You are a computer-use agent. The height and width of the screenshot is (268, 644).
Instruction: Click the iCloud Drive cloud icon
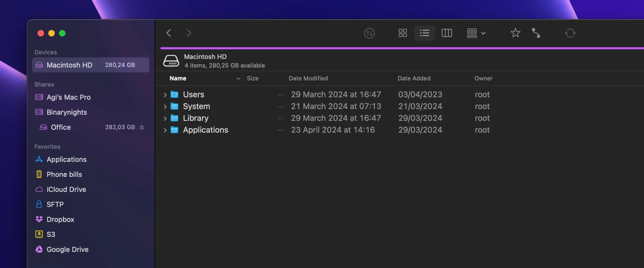tap(39, 189)
